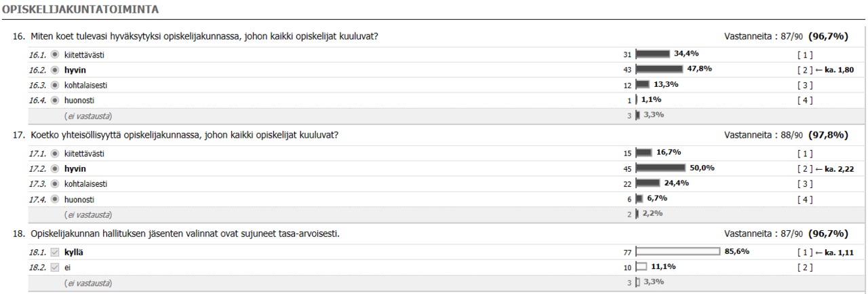The height and width of the screenshot is (294, 868).
Task: Click question 18 title about hallituksen valinnat
Action: click(x=184, y=234)
